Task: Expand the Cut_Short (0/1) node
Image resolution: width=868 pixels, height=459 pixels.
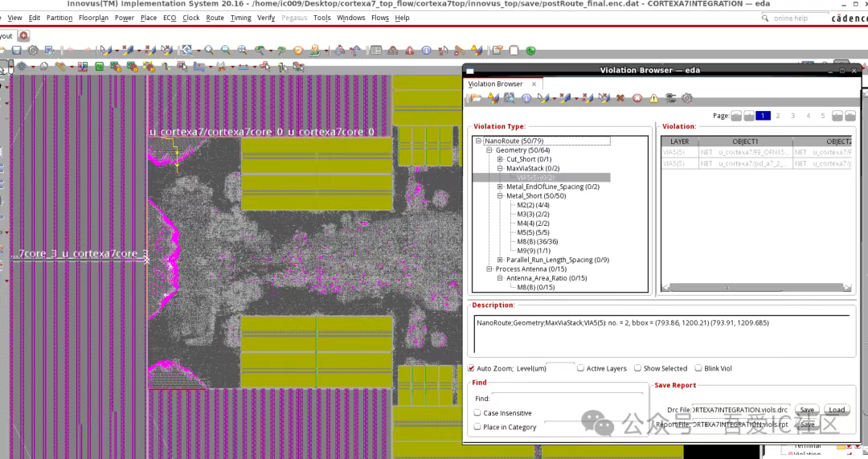Action: pos(500,159)
